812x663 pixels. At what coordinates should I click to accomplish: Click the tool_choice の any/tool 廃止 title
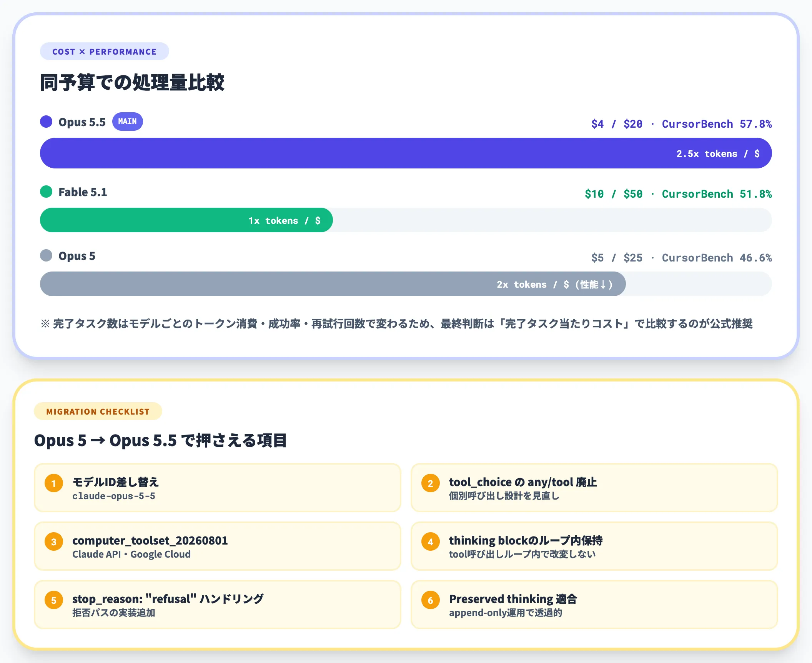pos(523,482)
